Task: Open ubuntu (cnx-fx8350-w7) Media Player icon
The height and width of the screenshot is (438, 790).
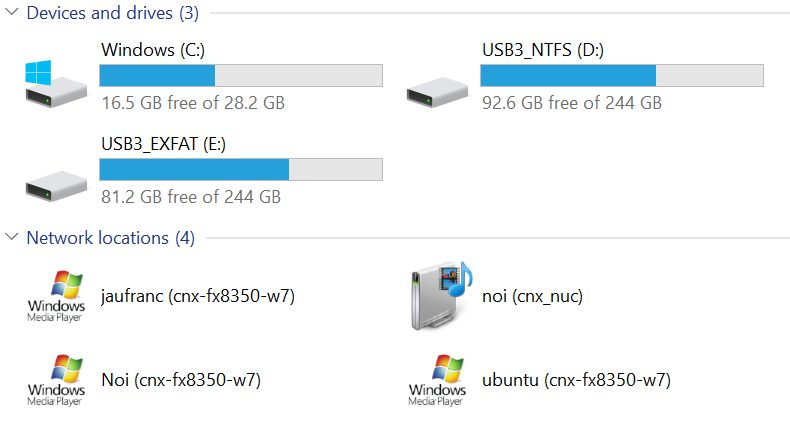Action: point(437,380)
